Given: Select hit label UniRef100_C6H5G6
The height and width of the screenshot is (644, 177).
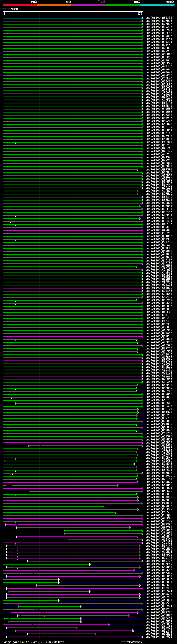Looking at the screenshot, I should click(159, 512).
